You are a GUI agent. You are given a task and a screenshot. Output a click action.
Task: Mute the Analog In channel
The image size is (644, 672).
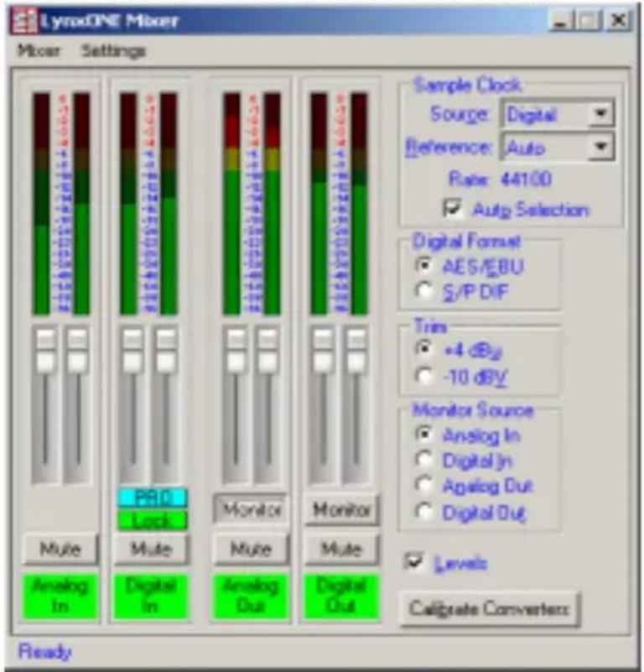60,549
